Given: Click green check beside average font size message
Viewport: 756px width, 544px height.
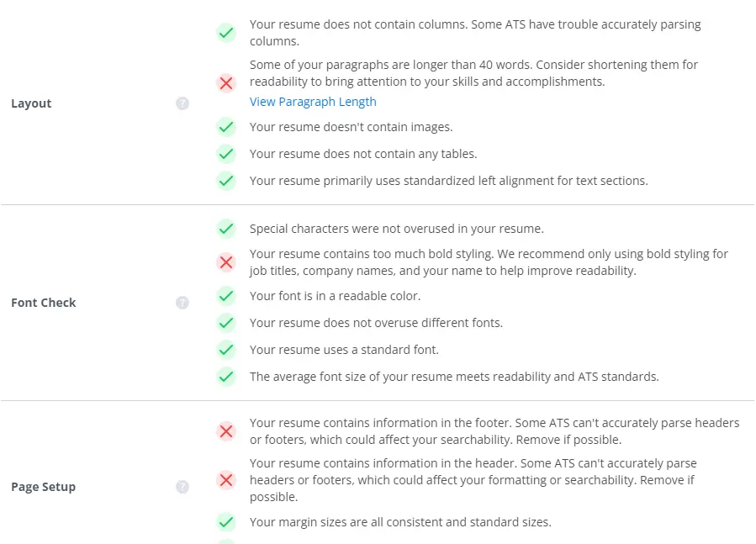Looking at the screenshot, I should [x=226, y=377].
